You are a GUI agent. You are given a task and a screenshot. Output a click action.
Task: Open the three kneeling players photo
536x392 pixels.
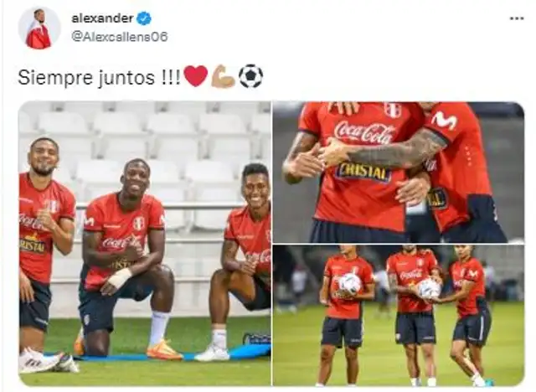[x=145, y=244]
